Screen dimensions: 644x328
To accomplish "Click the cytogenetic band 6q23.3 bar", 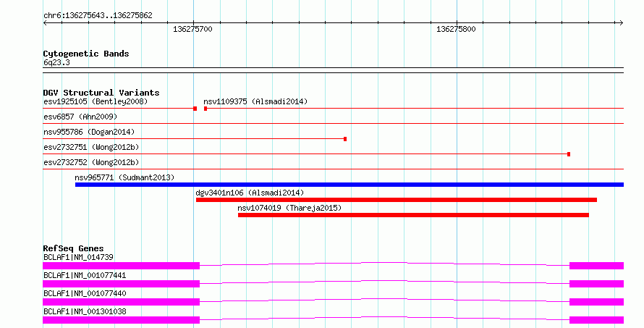I will point(333,70).
